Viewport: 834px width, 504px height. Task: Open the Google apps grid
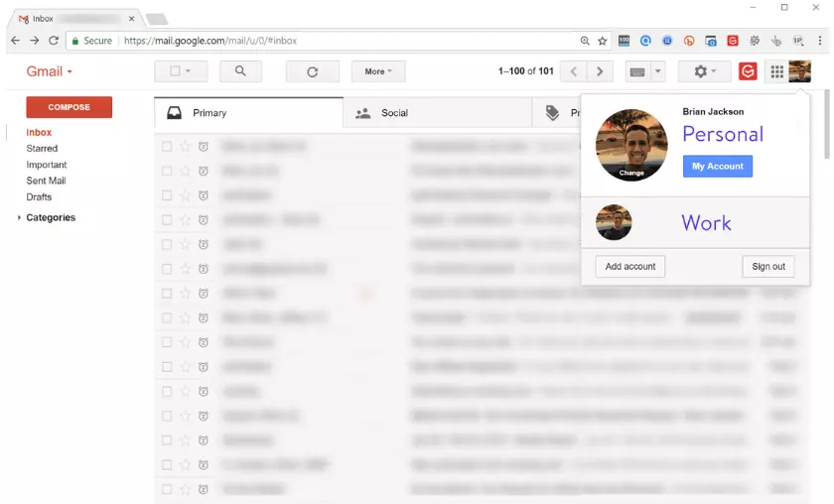coord(777,71)
